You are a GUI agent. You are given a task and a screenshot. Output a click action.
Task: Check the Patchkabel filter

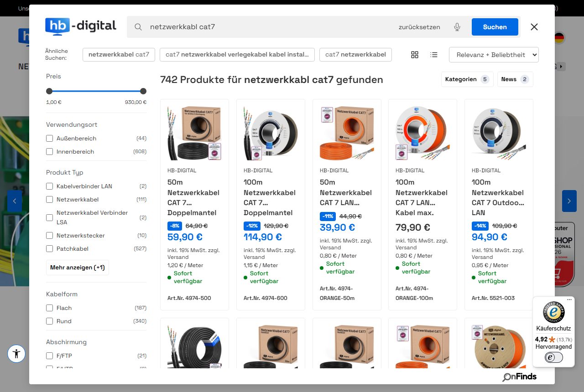(50, 248)
